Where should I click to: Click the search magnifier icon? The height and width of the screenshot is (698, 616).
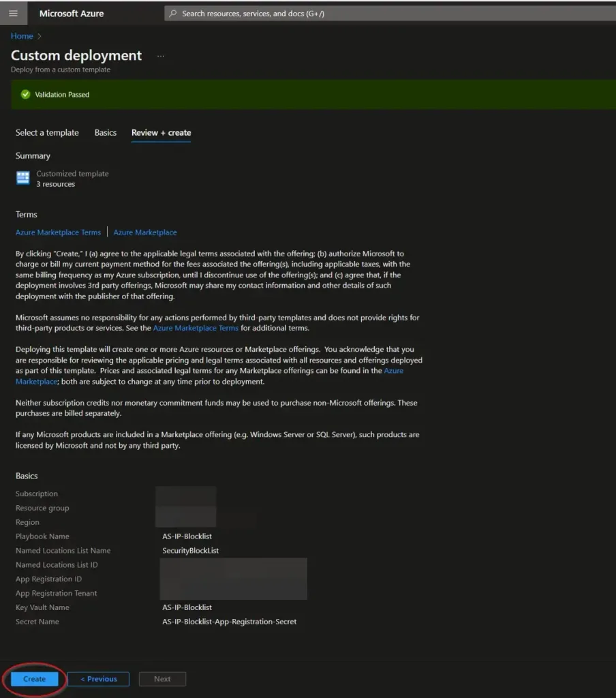(x=173, y=14)
